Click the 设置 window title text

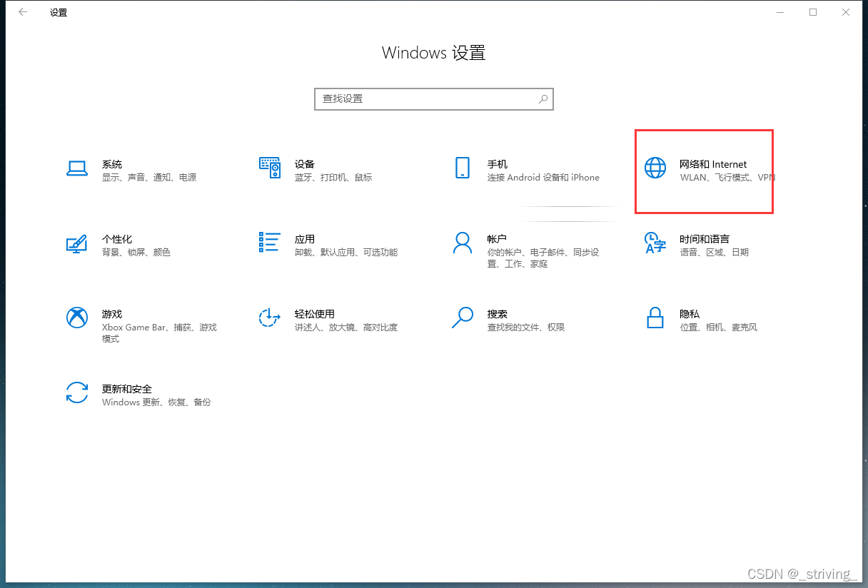click(59, 13)
